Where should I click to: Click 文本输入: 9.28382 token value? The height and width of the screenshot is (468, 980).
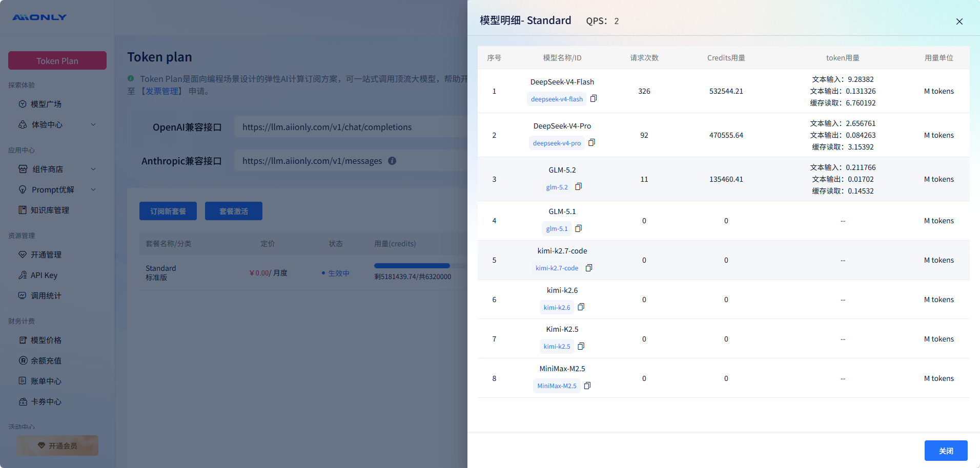[x=843, y=79]
